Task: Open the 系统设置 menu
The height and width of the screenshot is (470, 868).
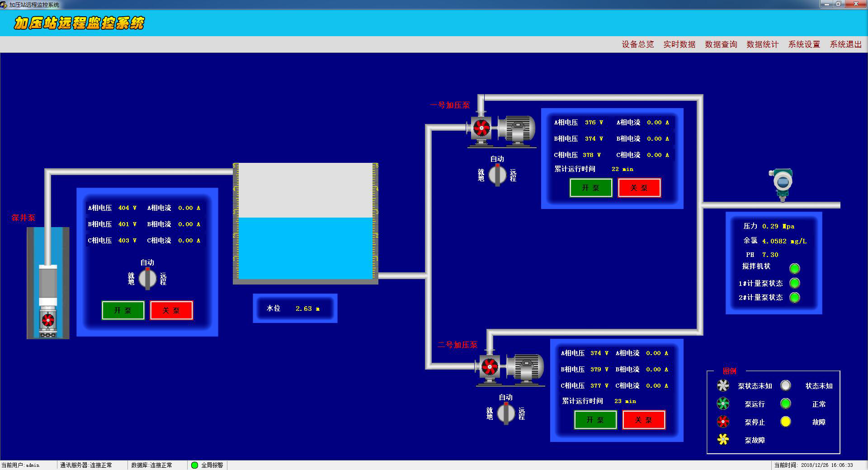Action: tap(804, 44)
